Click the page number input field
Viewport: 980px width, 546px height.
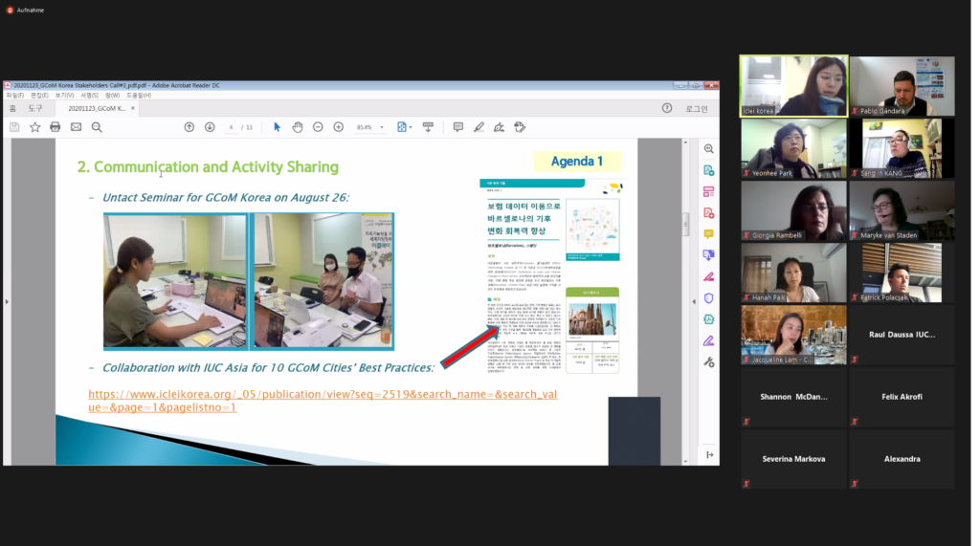click(232, 127)
